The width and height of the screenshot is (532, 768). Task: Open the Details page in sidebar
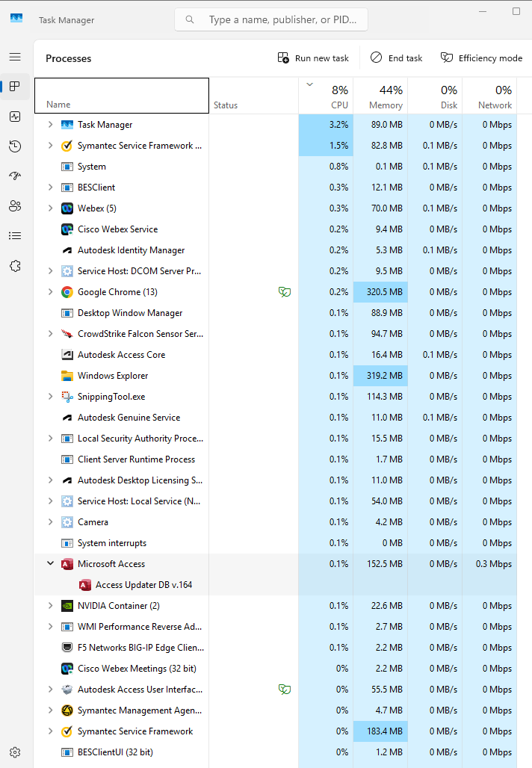pyautogui.click(x=15, y=236)
